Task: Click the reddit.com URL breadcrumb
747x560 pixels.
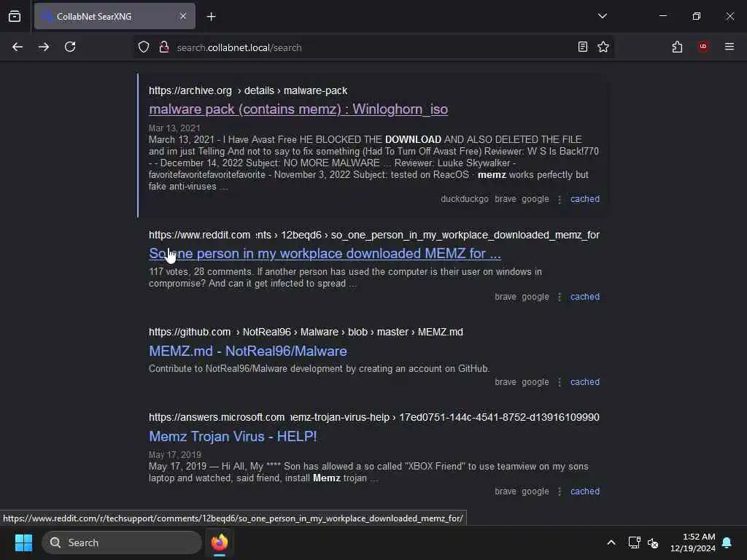Action: (x=374, y=235)
